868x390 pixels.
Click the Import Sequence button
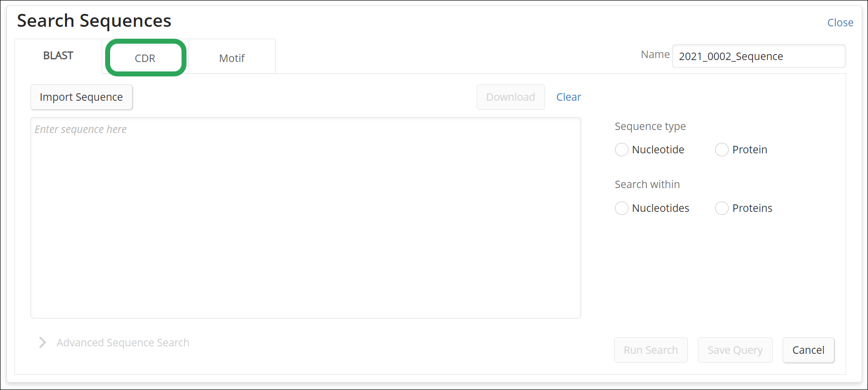tap(81, 97)
